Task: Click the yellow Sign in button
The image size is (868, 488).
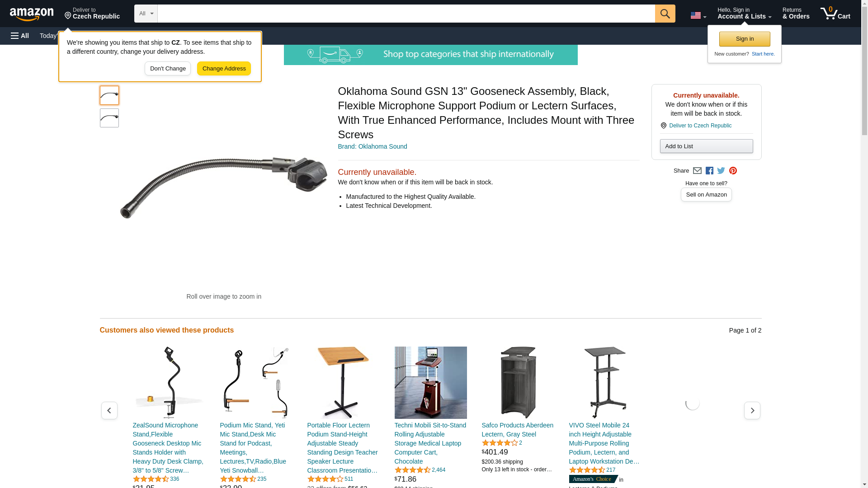Action: pyautogui.click(x=745, y=39)
